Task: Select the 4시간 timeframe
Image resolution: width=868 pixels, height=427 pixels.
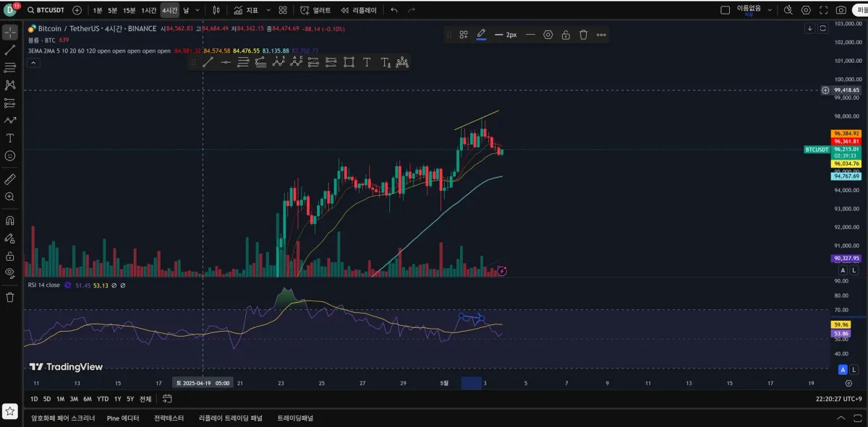Action: click(169, 10)
